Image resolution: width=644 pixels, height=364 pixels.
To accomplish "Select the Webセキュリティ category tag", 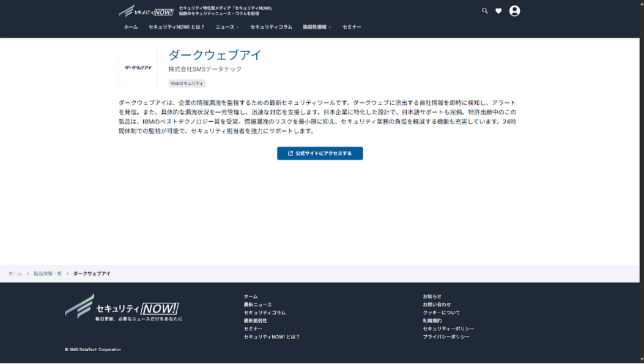I will 187,83.
